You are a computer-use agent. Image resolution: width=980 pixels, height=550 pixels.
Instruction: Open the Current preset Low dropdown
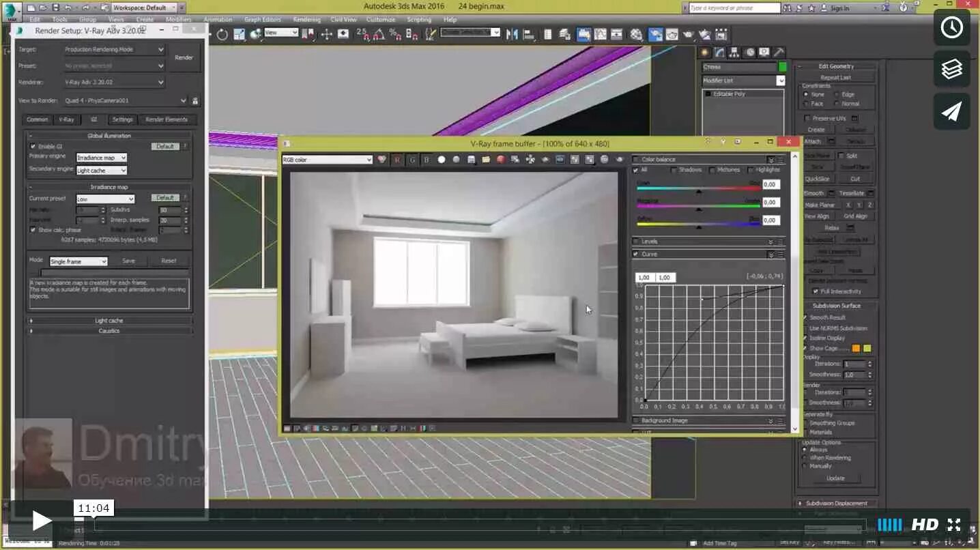tap(105, 199)
